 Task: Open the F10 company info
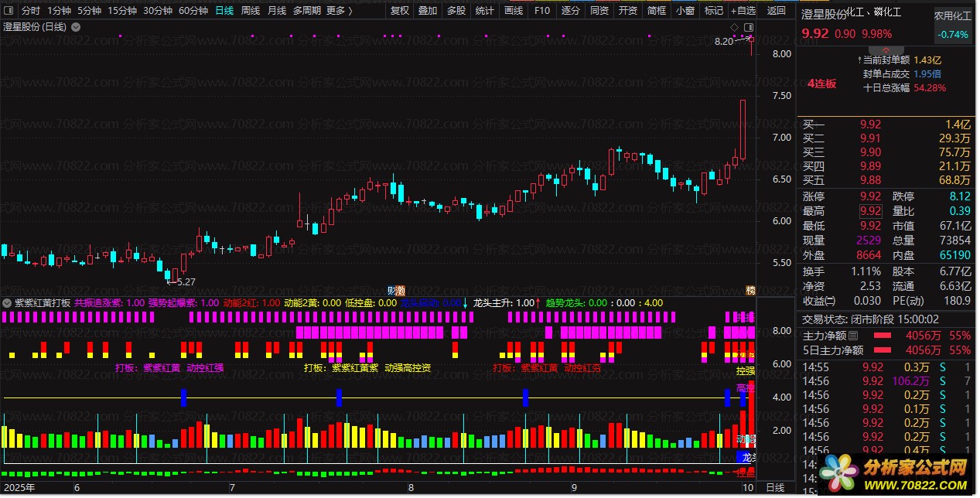542,11
